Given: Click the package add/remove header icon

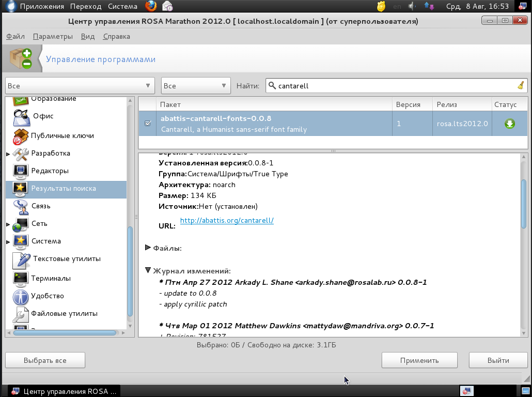Looking at the screenshot, I should pos(21,58).
